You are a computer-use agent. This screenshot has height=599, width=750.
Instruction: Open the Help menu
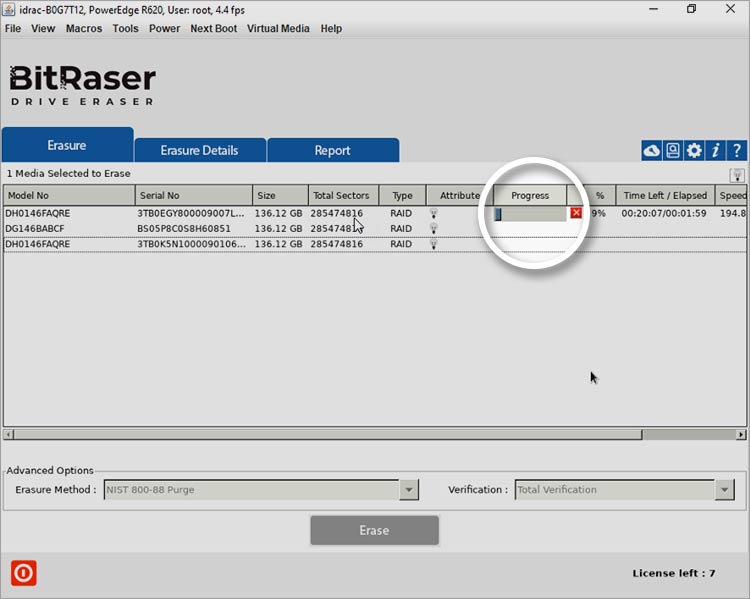pyautogui.click(x=331, y=29)
